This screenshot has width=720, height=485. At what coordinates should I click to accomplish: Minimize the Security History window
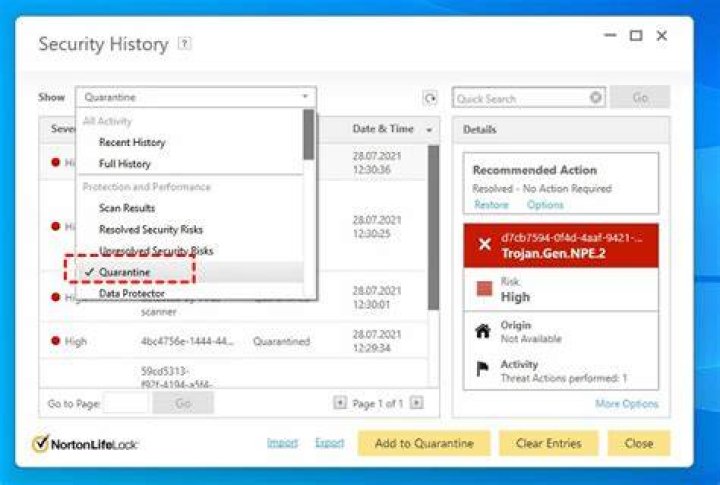[x=610, y=35]
